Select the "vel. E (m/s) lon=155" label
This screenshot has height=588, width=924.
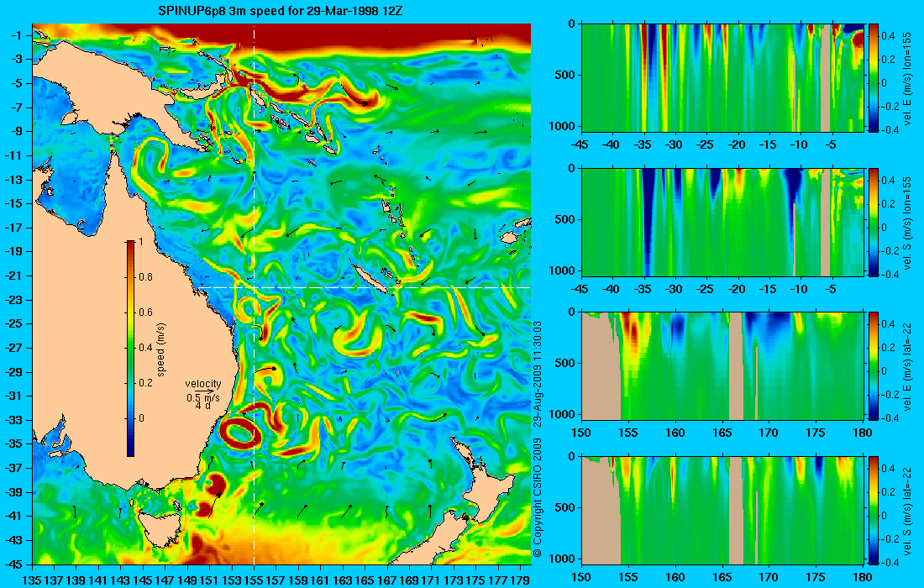click(907, 78)
